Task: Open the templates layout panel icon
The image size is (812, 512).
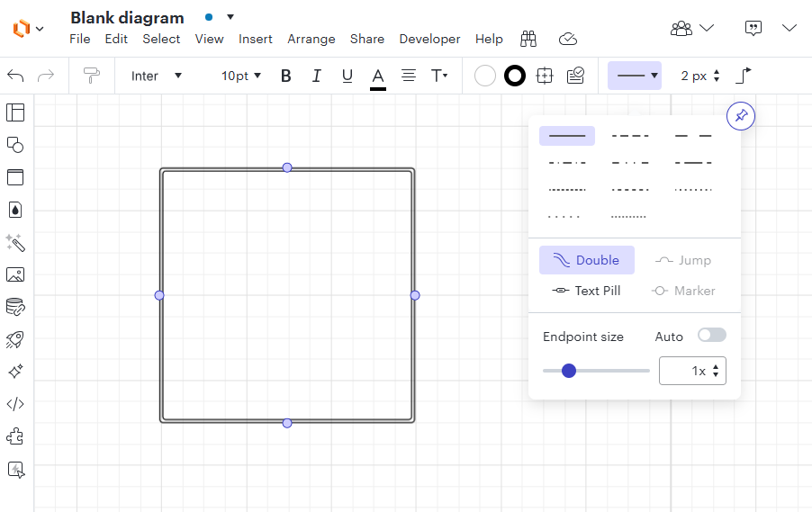Action: tap(15, 112)
